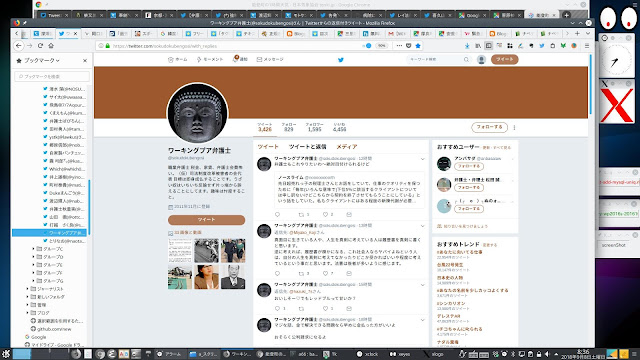Click the Buddha profile picture

198,113
